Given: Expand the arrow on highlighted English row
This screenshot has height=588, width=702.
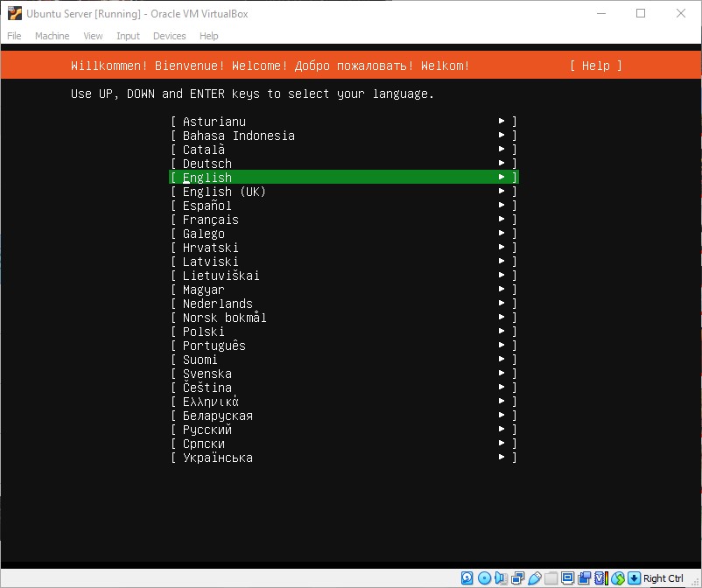Looking at the screenshot, I should pyautogui.click(x=502, y=177).
